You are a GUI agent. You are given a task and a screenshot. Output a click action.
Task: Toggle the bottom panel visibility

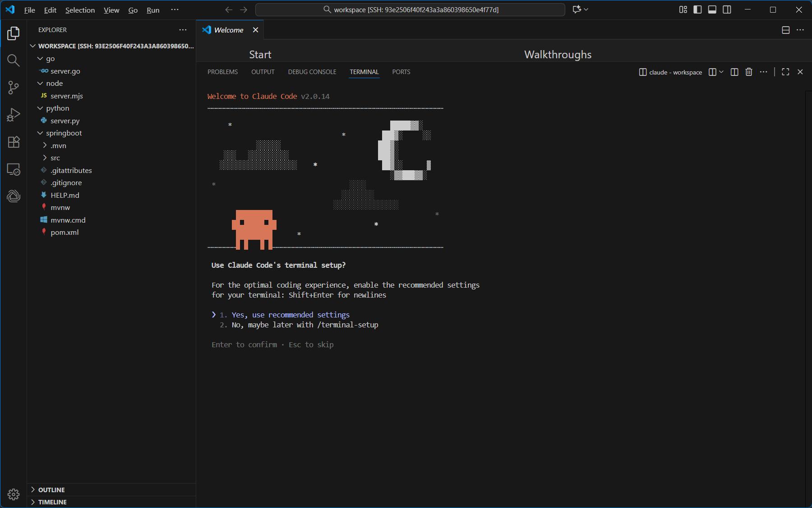(x=712, y=9)
